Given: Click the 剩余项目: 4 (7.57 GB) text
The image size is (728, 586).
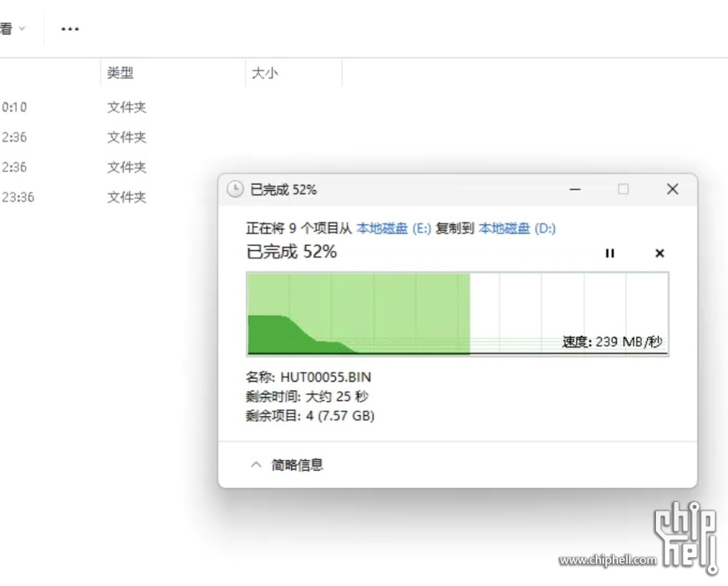Looking at the screenshot, I should point(311,416).
